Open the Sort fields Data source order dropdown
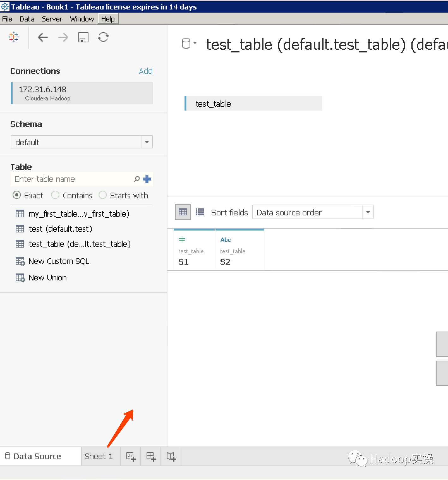Image resolution: width=448 pixels, height=480 pixels. [x=313, y=212]
